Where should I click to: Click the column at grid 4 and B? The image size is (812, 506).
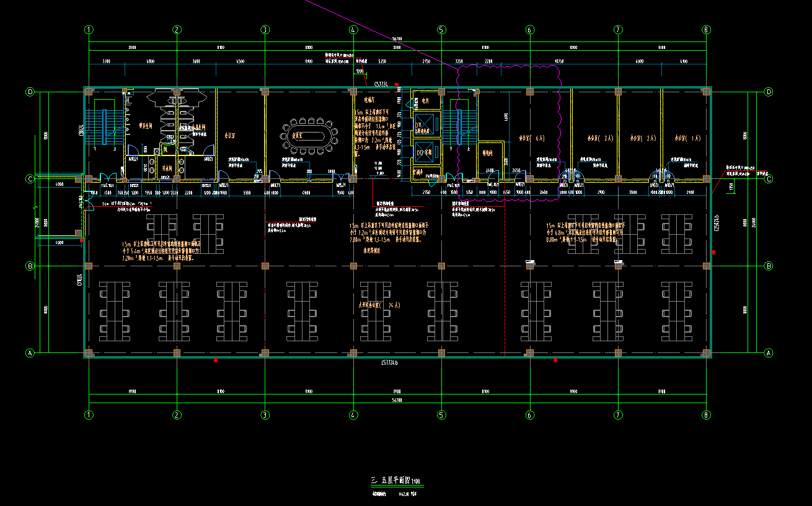click(x=353, y=266)
